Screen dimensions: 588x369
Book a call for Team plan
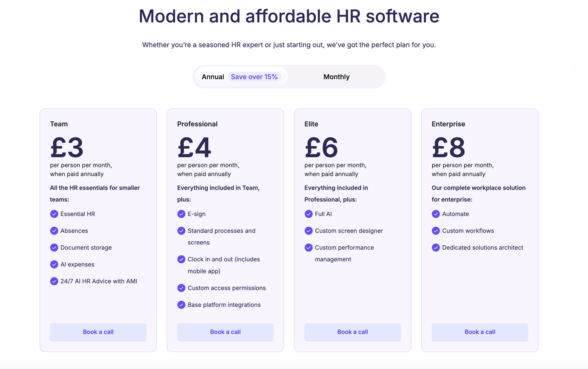98,332
